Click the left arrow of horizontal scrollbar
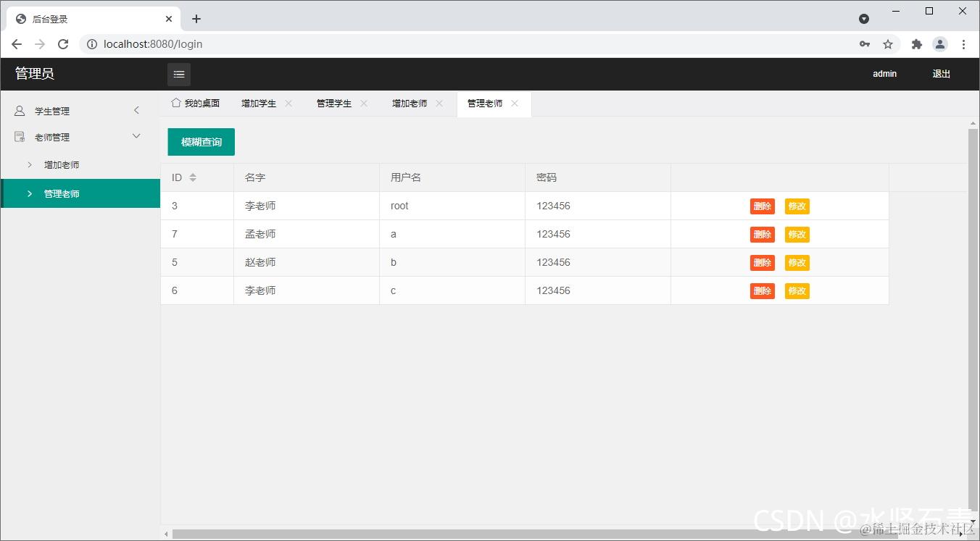The image size is (980, 541). pos(166,534)
